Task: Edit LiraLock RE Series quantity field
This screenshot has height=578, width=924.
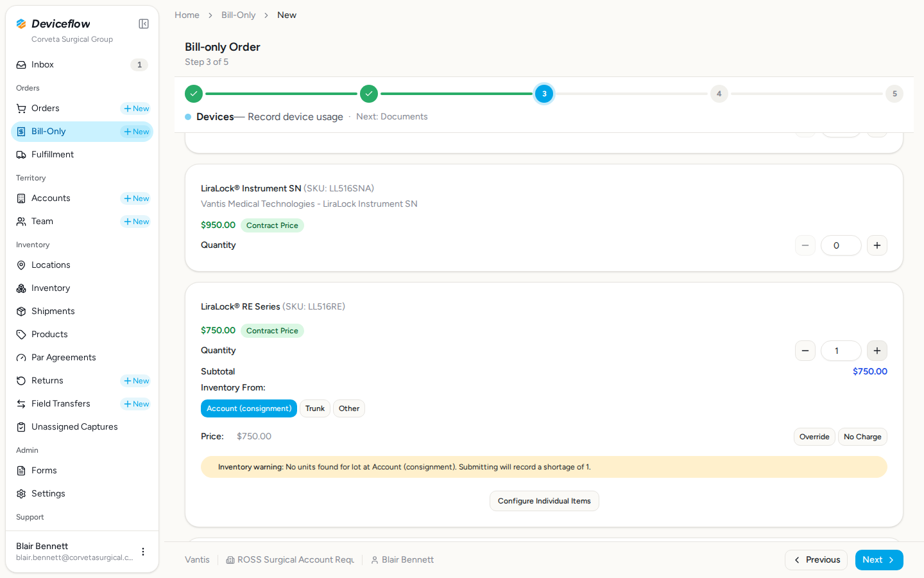Action: tap(841, 351)
